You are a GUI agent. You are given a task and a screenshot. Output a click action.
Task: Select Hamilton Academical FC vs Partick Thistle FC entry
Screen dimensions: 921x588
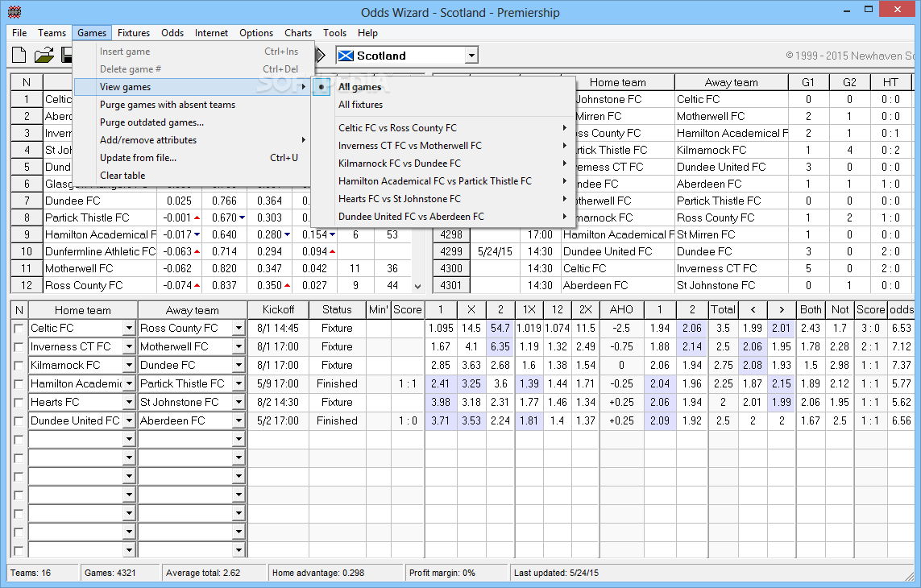click(443, 181)
